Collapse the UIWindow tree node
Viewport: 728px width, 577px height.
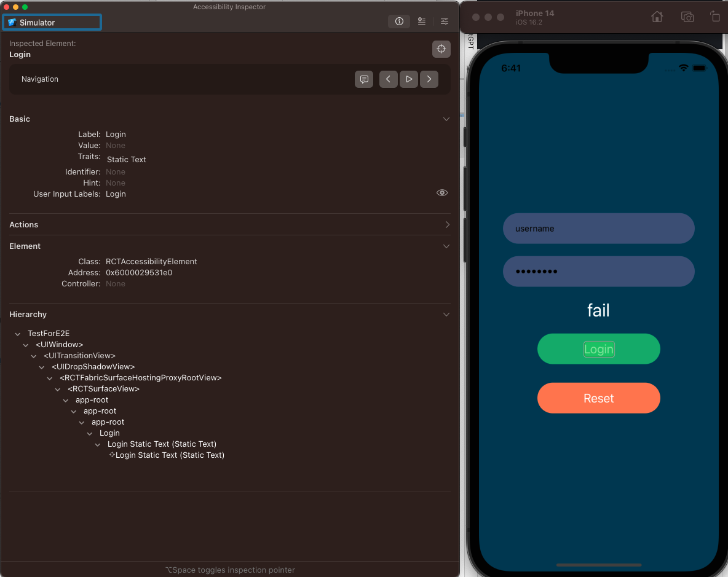pyautogui.click(x=26, y=345)
